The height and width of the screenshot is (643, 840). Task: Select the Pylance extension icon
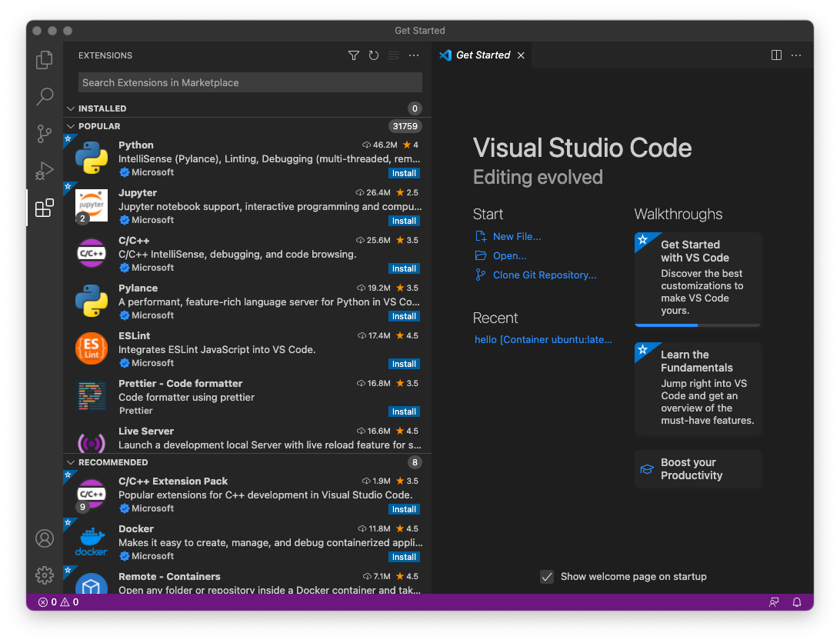pyautogui.click(x=92, y=302)
